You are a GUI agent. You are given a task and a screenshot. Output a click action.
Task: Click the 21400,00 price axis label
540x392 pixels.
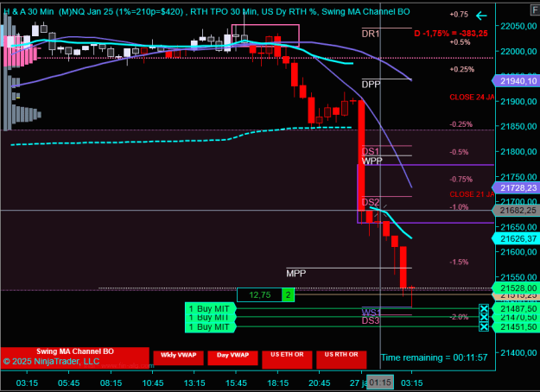click(x=518, y=352)
